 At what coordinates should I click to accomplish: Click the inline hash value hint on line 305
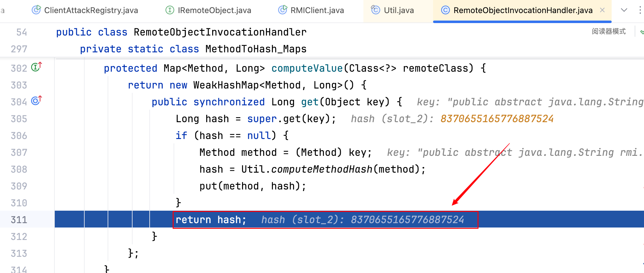(x=497, y=119)
